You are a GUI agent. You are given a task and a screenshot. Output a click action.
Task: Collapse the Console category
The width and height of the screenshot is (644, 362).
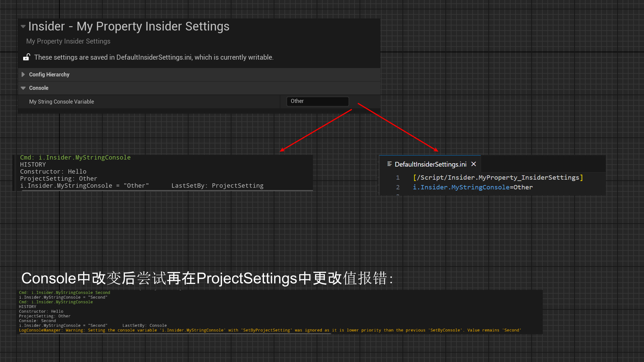tap(23, 88)
